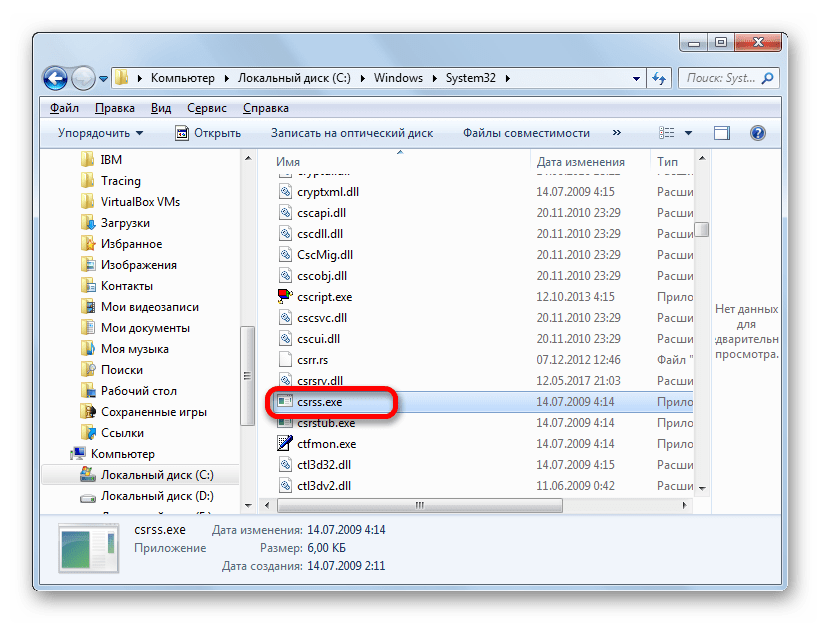Click the csrstub.exe file icon
This screenshot has width=821, height=624.
285,422
